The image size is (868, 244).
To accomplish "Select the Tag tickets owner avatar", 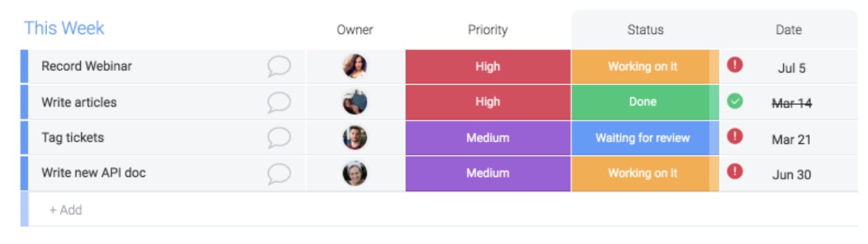I will tap(355, 138).
